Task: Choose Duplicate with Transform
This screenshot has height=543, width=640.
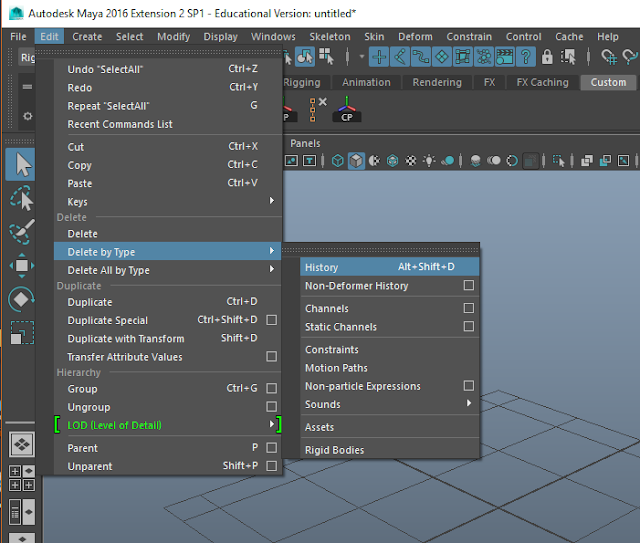Action: pos(168,338)
